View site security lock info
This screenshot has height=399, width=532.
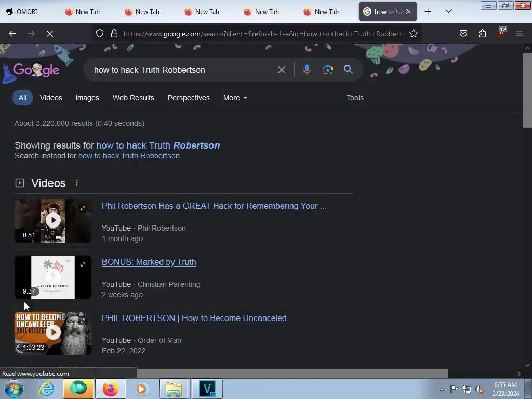[114, 34]
